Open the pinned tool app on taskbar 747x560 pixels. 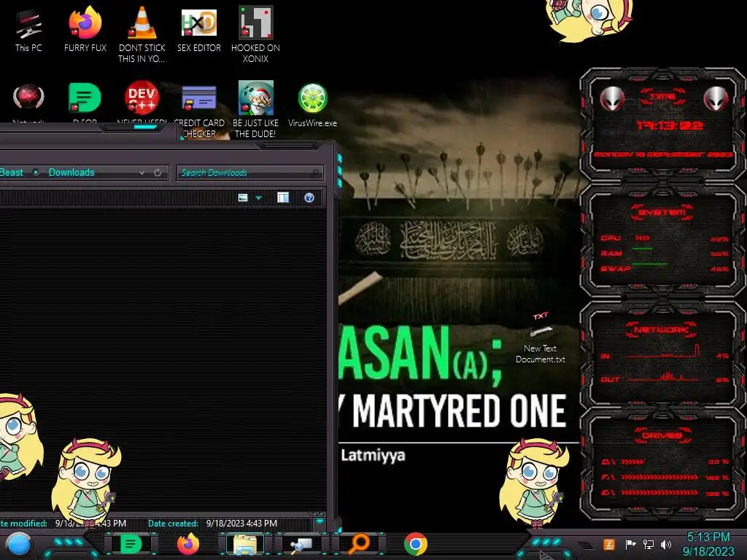point(301,544)
